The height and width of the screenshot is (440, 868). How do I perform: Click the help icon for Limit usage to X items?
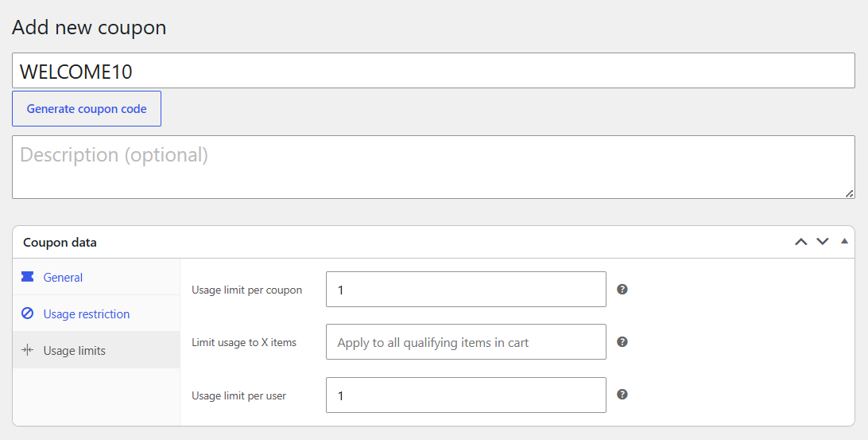(x=622, y=342)
